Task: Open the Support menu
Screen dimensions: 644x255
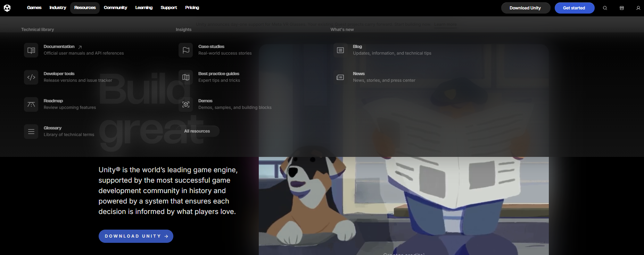Action: coord(169,8)
